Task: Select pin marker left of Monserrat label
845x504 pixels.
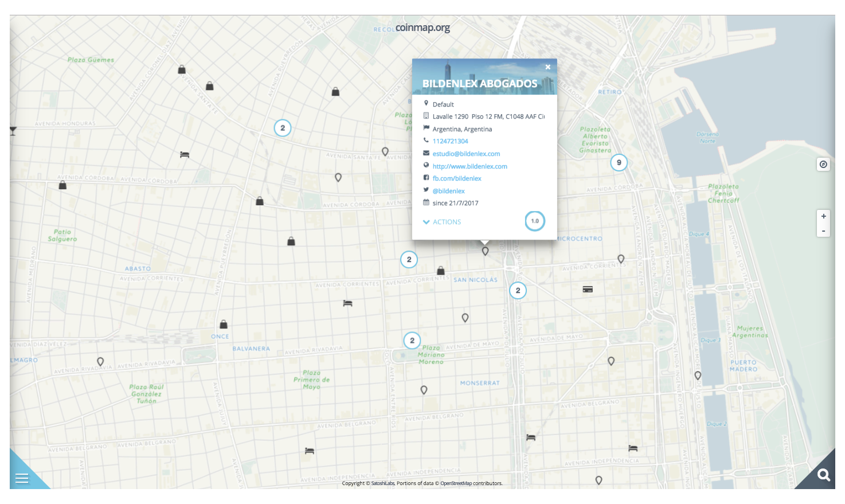Action: click(x=424, y=390)
